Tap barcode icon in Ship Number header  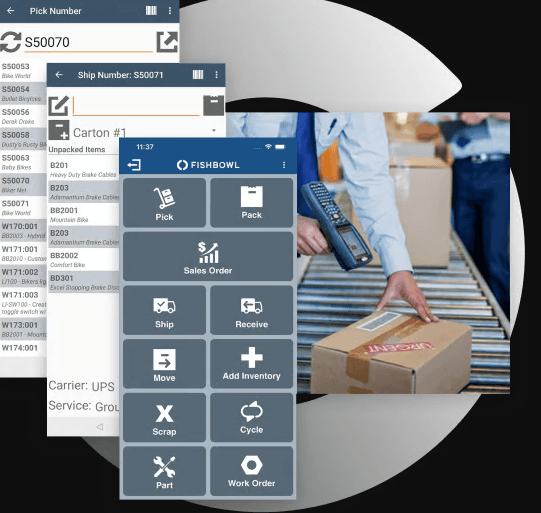tap(198, 75)
